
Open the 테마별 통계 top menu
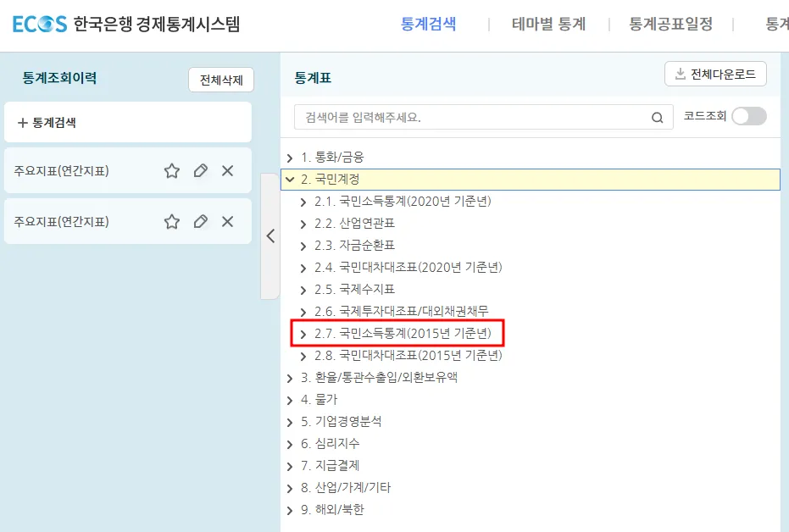(548, 24)
